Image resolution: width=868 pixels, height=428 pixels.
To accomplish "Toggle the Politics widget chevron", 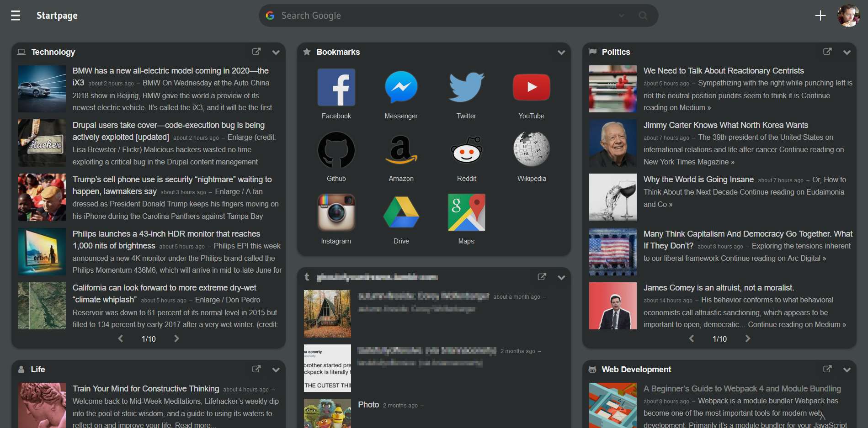I will (x=847, y=52).
